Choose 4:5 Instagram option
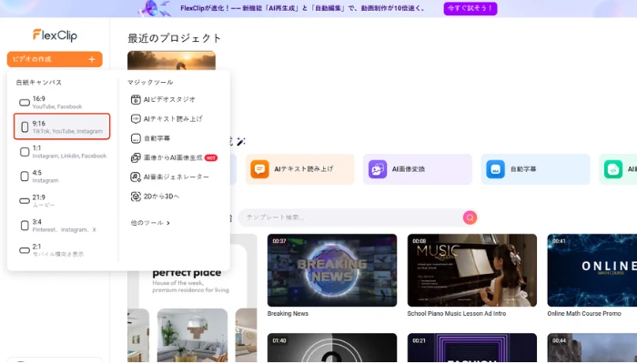Viewport: 637px width, 364px height. point(62,177)
